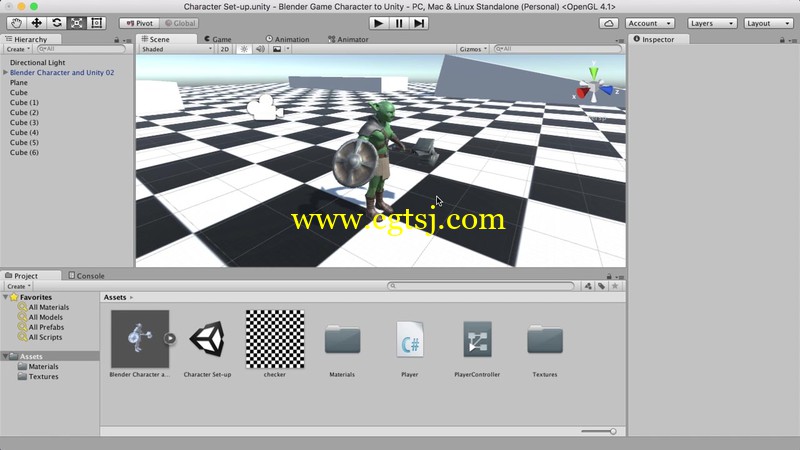The width and height of the screenshot is (800, 450).
Task: Save search to favorites star
Action: click(615, 286)
